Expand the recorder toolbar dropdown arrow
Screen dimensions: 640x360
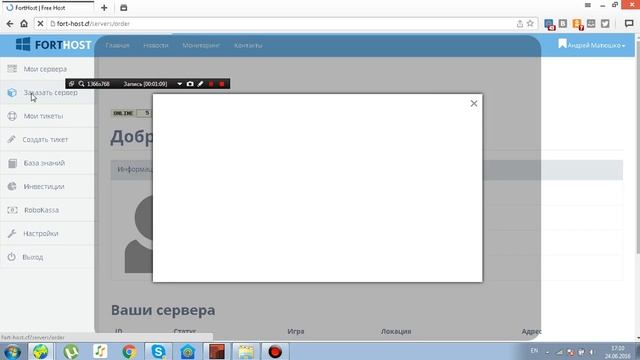pyautogui.click(x=180, y=84)
